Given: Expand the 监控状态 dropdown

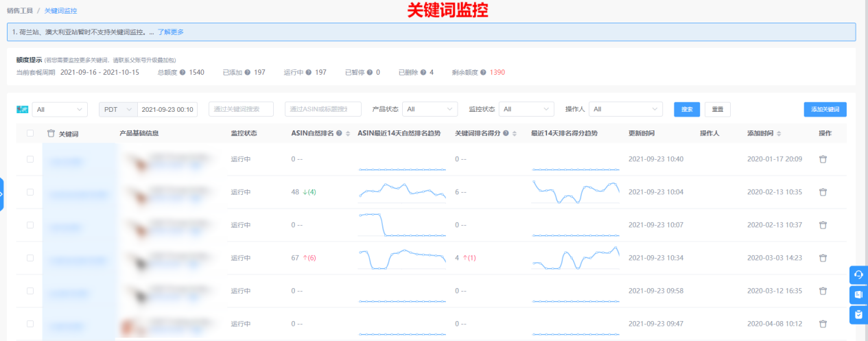Looking at the screenshot, I should tap(526, 109).
